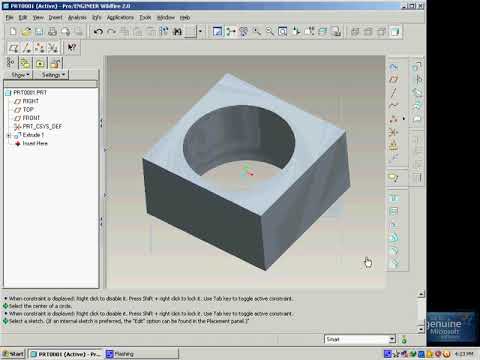This screenshot has height=360, width=480.
Task: Click the stoplight regeneration status icon
Action: (404, 339)
